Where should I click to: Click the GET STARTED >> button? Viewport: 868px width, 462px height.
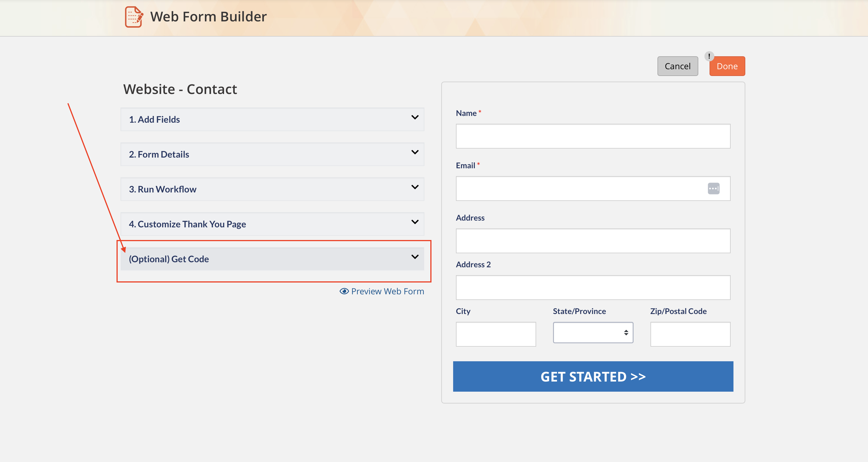click(x=593, y=376)
